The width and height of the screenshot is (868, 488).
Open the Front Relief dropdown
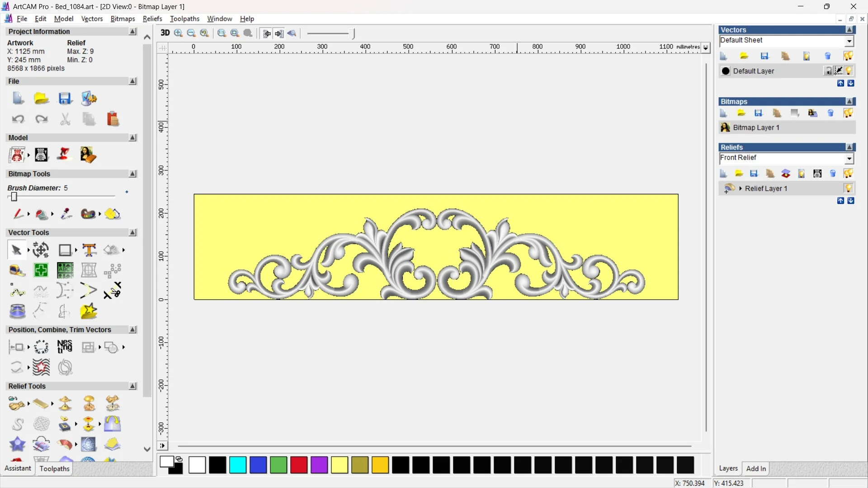pyautogui.click(x=849, y=159)
